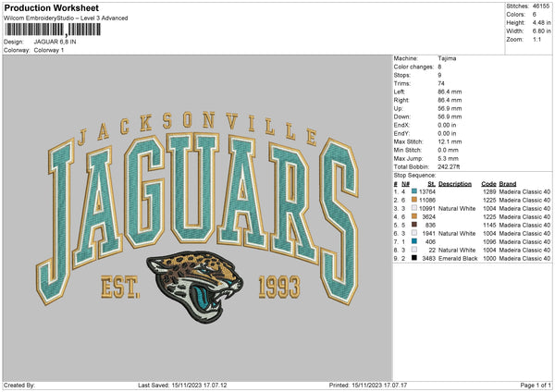The width and height of the screenshot is (555, 392).
Task: Click the Max Jump value '5.3 mm'
Action: (448, 158)
